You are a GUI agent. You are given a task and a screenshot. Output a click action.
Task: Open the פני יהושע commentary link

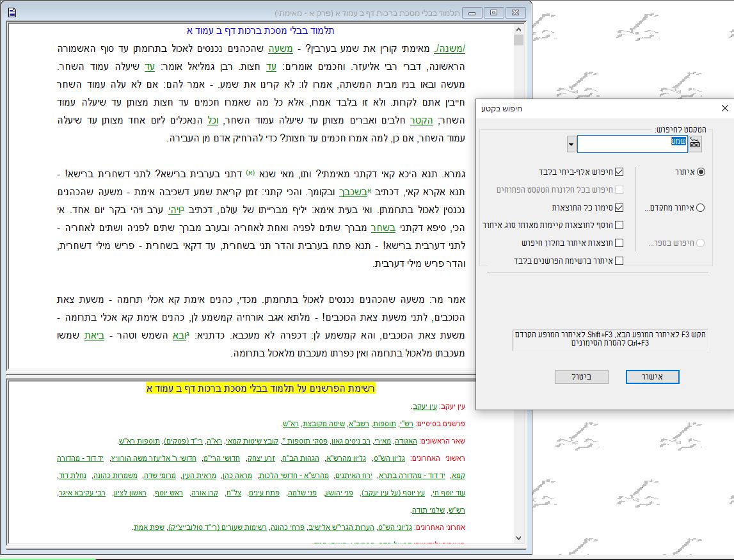339,493
